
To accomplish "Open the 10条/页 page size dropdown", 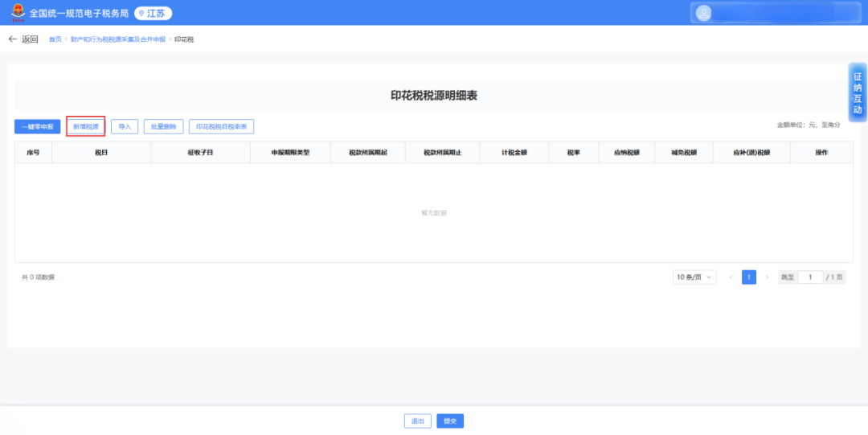I will [x=694, y=277].
